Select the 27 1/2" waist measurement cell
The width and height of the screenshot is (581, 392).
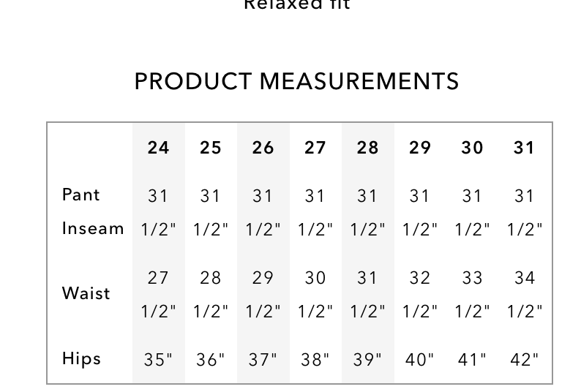[159, 294]
